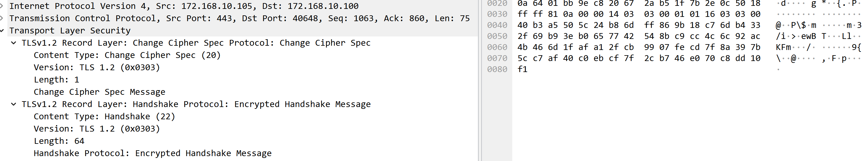This screenshot has height=161, width=868.
Task: Select Handshake Protocol: Encrypted Handshake Message line
Action: click(x=152, y=153)
